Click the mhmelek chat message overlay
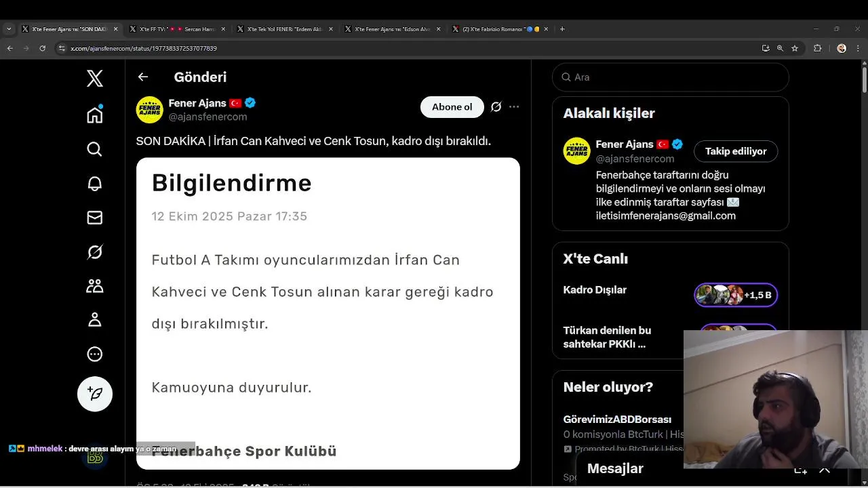Image resolution: width=868 pixels, height=488 pixels. [92, 449]
